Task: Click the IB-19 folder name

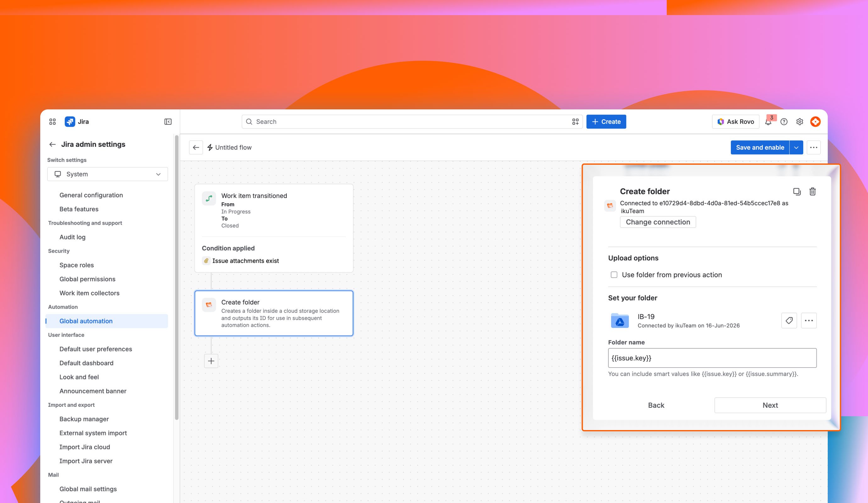Action: (646, 316)
